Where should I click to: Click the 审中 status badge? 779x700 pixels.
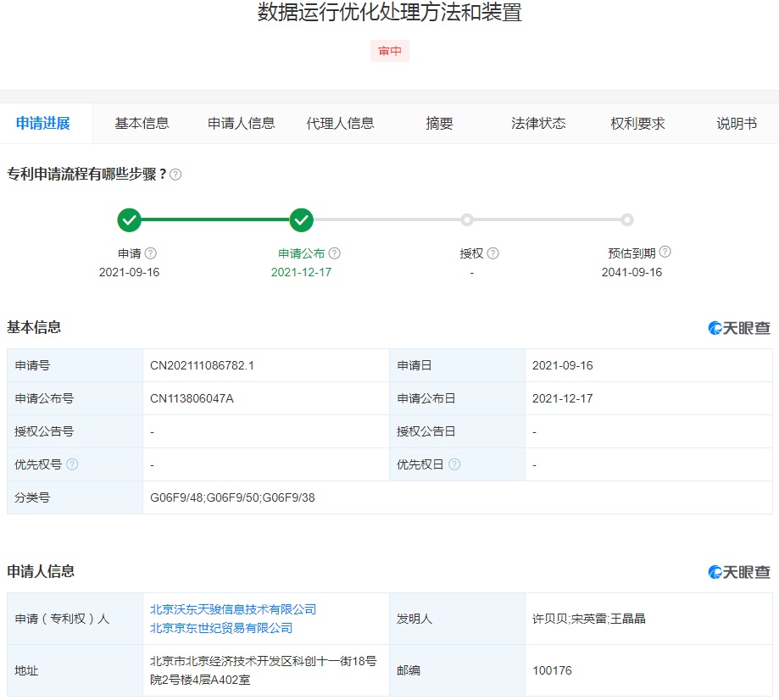[390, 51]
